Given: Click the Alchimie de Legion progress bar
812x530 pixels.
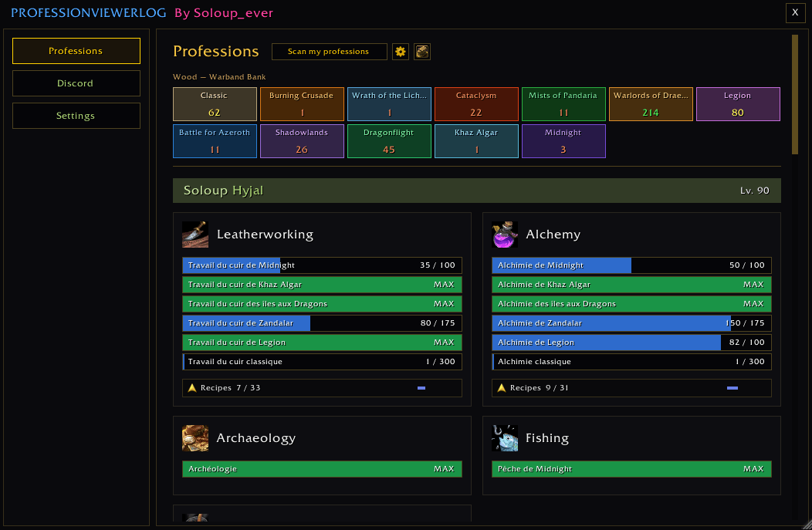Looking at the screenshot, I should [631, 343].
